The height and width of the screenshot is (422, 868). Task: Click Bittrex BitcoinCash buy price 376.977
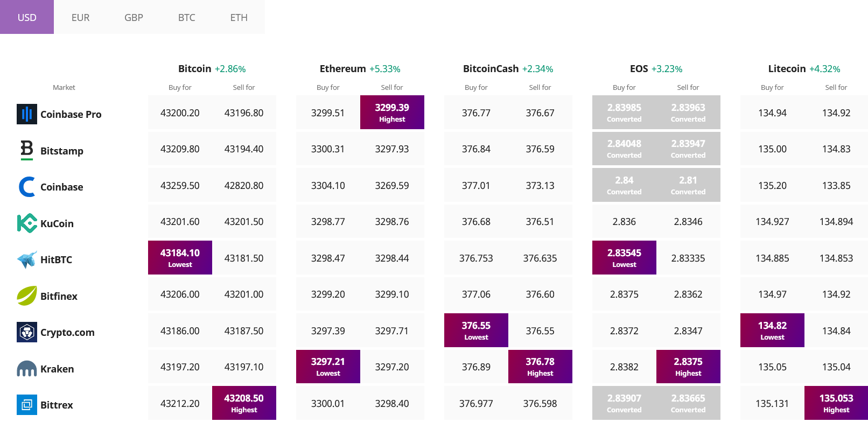(476, 404)
